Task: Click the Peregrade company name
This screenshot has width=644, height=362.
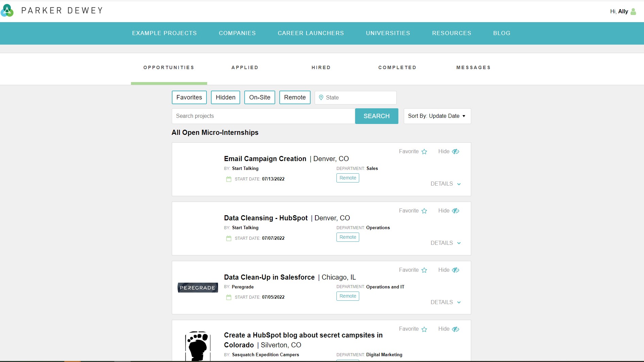Action: click(x=243, y=287)
